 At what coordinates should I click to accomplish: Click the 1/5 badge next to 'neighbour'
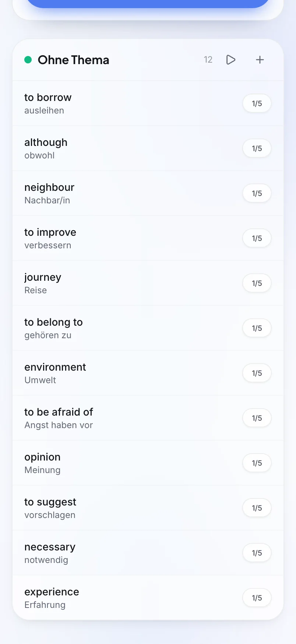257,193
